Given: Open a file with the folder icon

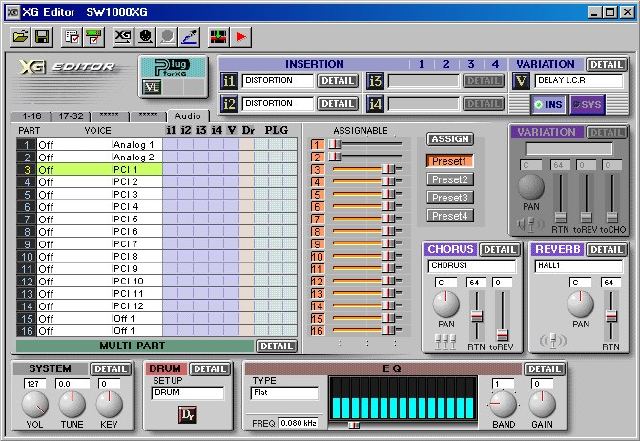Looking at the screenshot, I should pyautogui.click(x=21, y=37).
